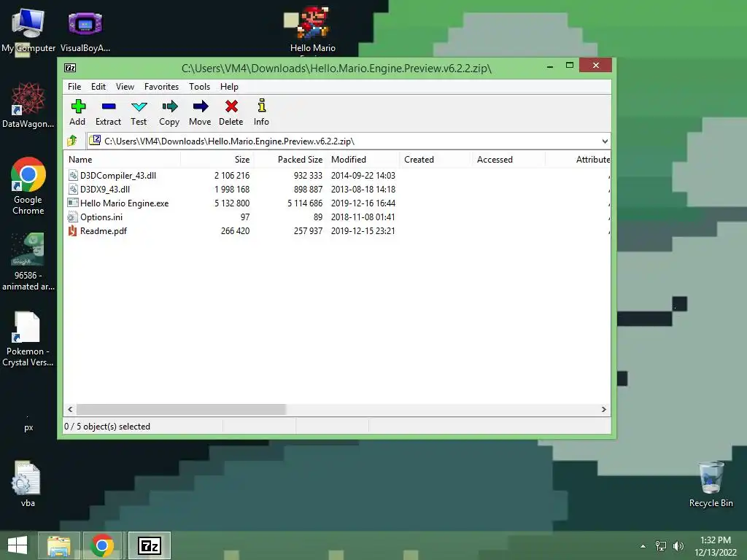Click the Options.ini size value 97
This screenshot has width=747, height=560.
245,217
